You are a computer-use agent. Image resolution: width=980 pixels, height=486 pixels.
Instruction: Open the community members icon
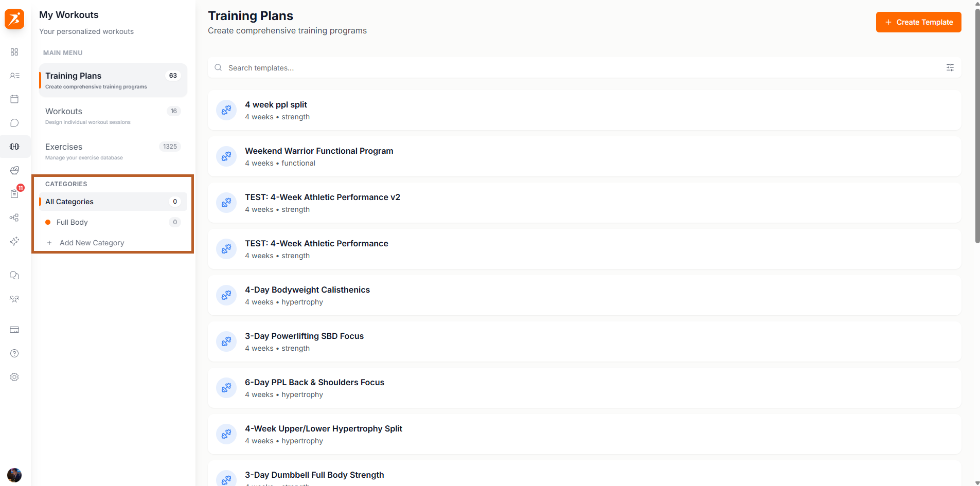[x=14, y=299]
